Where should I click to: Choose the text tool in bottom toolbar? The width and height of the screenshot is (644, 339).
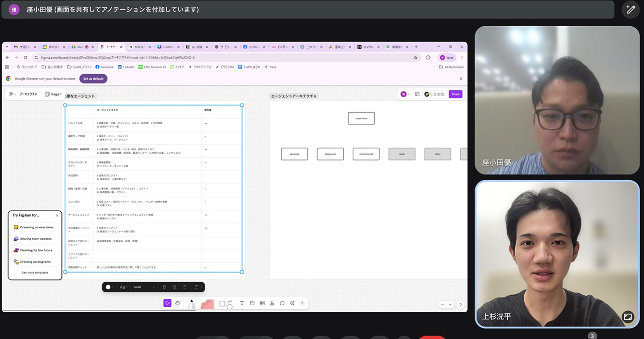click(242, 303)
